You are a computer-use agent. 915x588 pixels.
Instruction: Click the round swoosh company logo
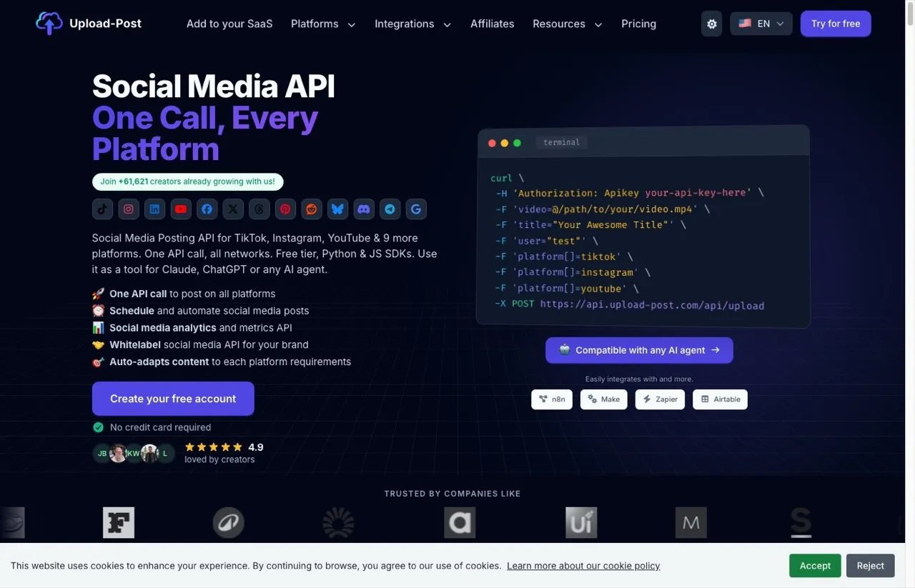[229, 523]
